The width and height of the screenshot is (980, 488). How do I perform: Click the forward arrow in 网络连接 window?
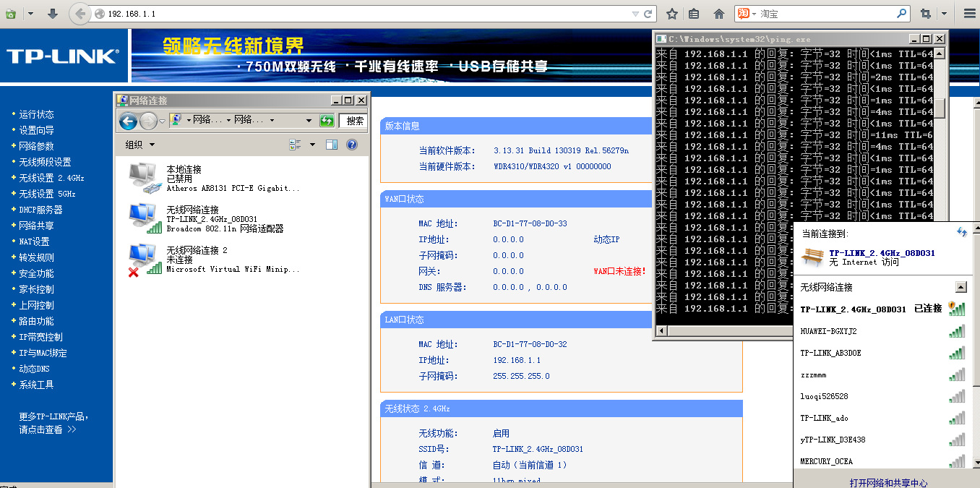(x=148, y=121)
